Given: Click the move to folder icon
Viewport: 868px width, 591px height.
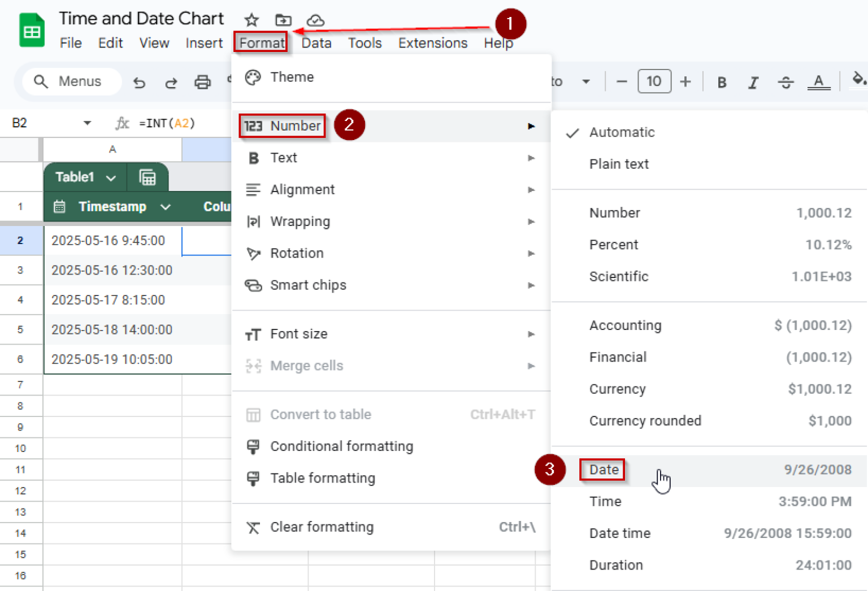Looking at the screenshot, I should [283, 20].
